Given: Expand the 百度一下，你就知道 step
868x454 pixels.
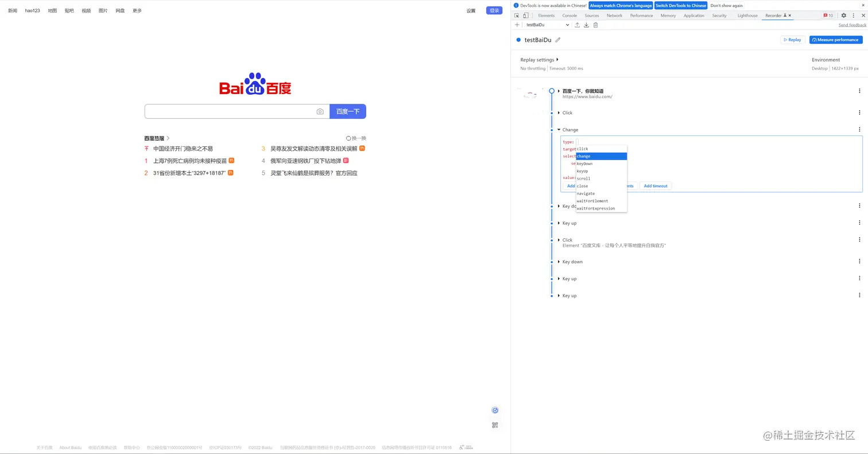Looking at the screenshot, I should click(x=559, y=91).
